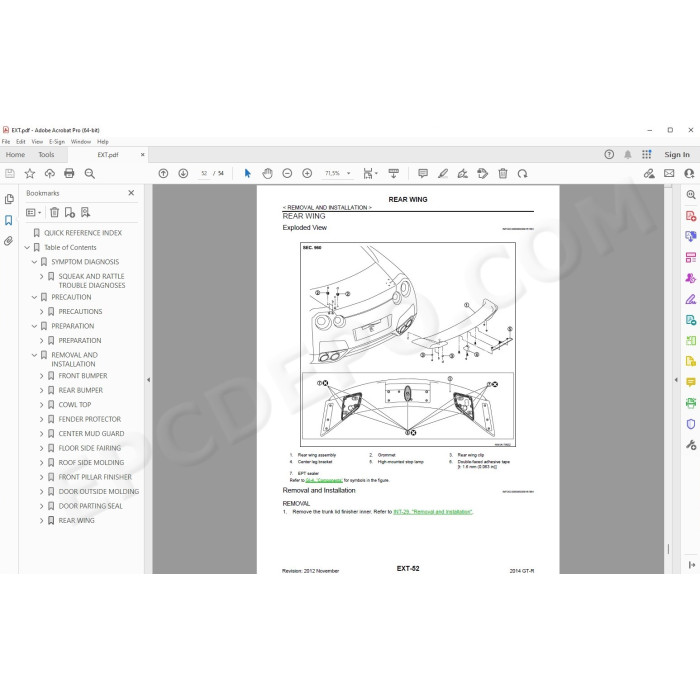Add the document to starred favorites

29,173
